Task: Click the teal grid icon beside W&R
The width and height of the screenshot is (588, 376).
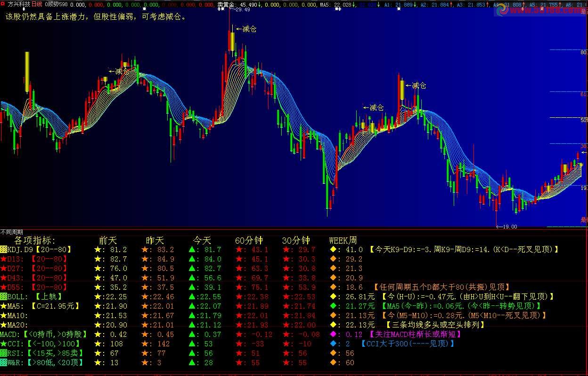Action: pos(4,363)
